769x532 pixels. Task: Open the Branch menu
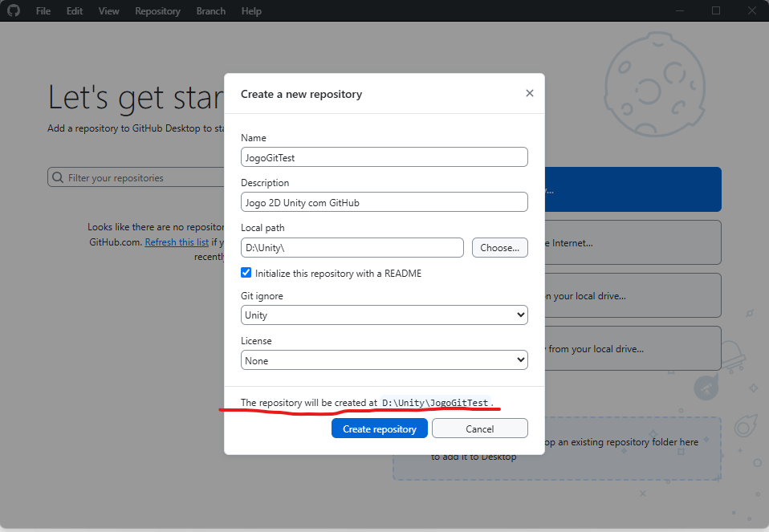click(210, 11)
